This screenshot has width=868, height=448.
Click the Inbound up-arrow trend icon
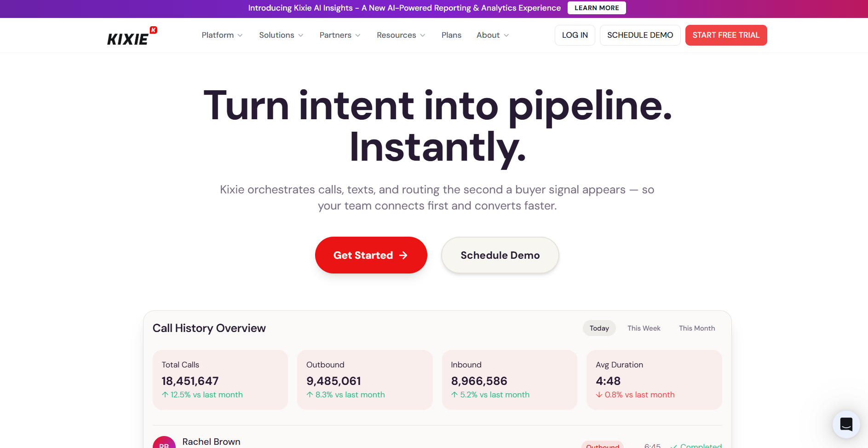point(454,395)
